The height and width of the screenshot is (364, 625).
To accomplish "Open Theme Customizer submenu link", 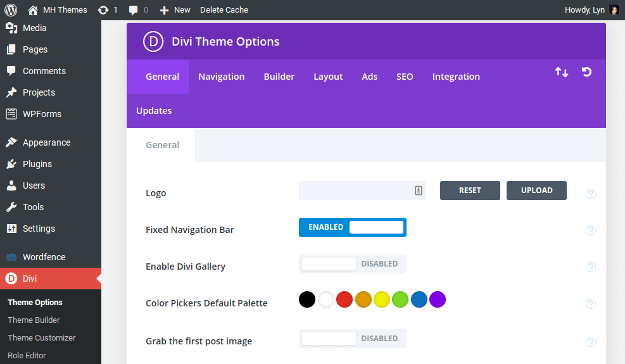I will (41, 337).
